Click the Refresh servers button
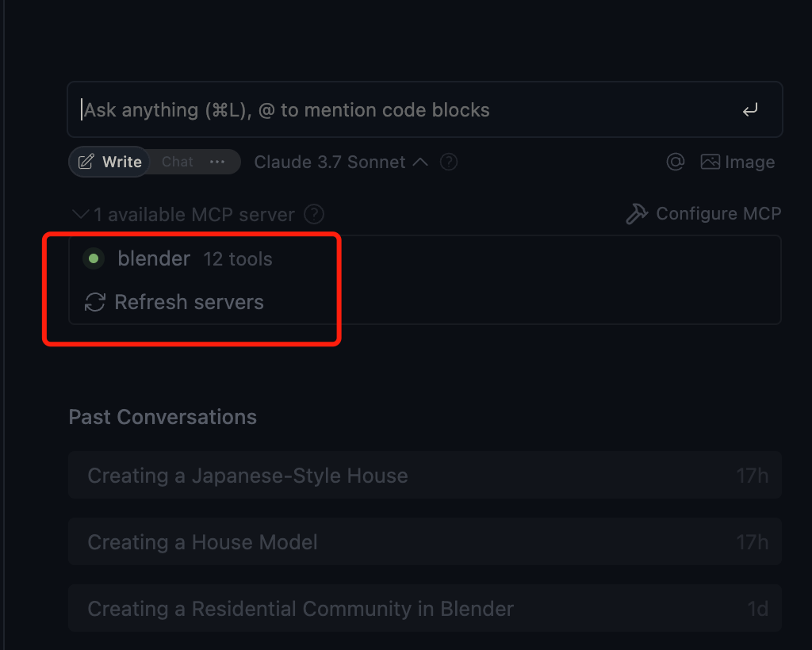This screenshot has height=650, width=812. pyautogui.click(x=174, y=302)
